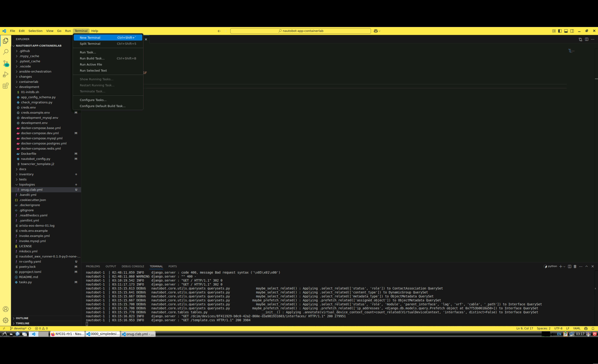This screenshot has height=364, width=598.
Task: Open Source Control view with 13 badge
Action: point(6,63)
